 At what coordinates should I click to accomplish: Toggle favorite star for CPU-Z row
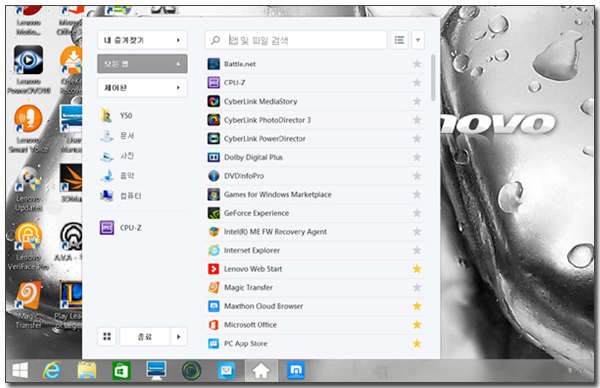(x=417, y=83)
